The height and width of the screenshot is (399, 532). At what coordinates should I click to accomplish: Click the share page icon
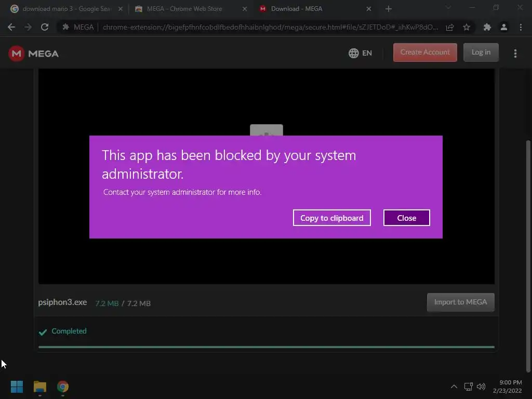[449, 27]
